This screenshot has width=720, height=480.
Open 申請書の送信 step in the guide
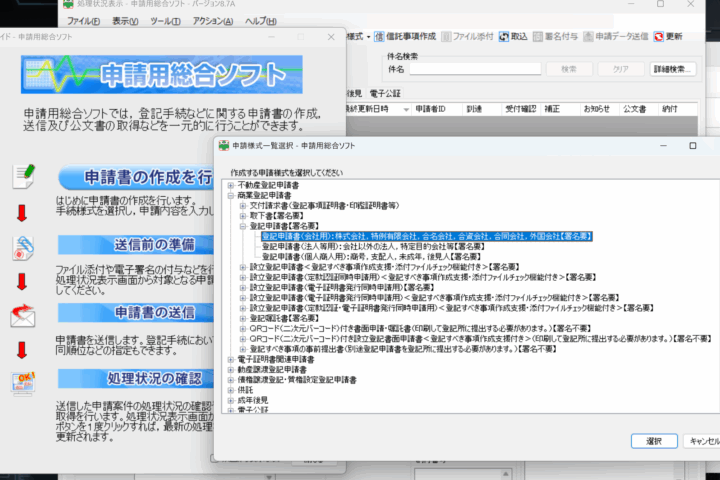[x=136, y=312]
